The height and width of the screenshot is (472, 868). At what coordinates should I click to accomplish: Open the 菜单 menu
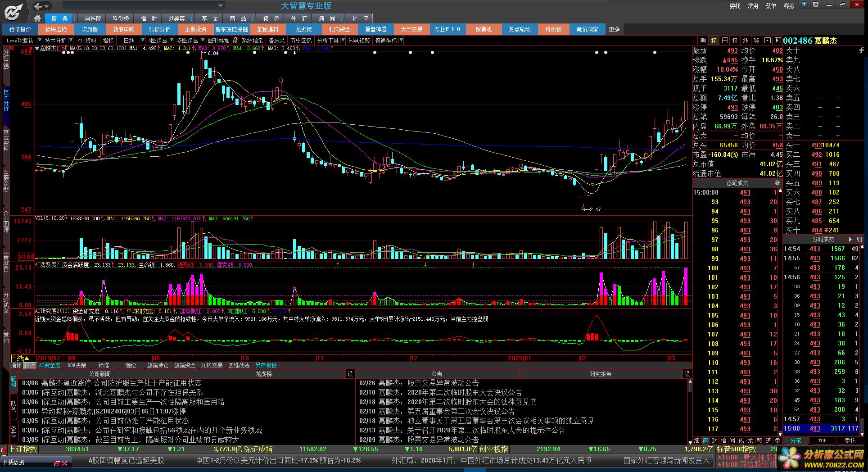click(771, 6)
